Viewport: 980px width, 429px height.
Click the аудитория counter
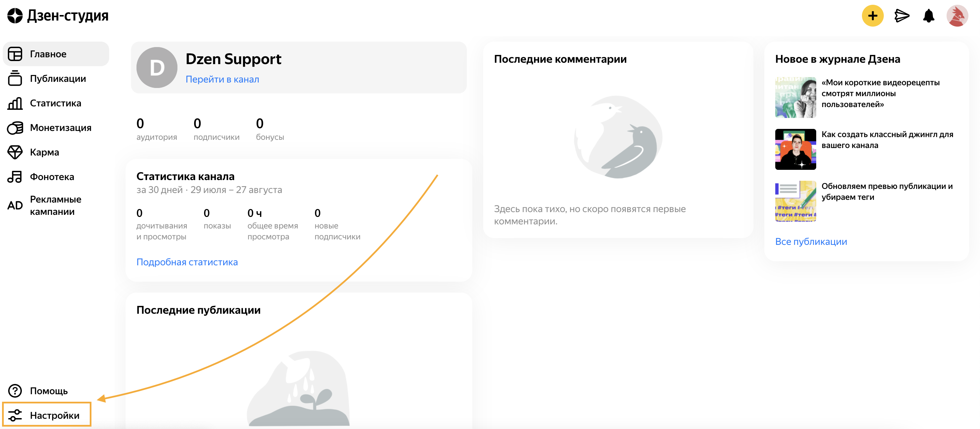(x=156, y=129)
